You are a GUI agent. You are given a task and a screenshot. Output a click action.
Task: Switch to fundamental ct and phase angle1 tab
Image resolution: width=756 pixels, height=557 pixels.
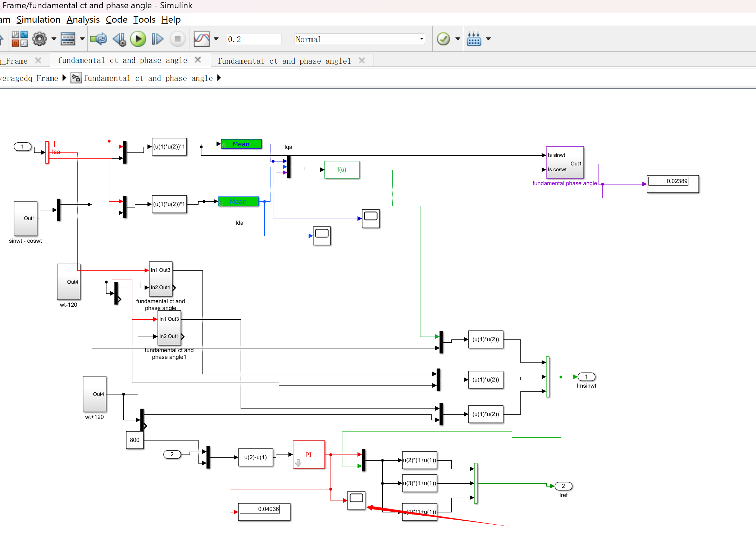tap(284, 61)
